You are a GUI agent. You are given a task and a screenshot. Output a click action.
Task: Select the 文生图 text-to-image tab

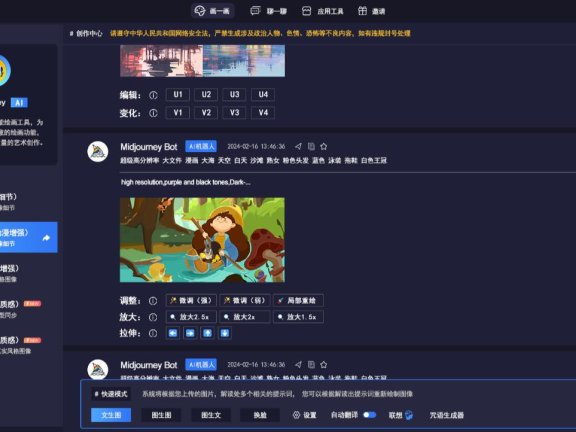coord(111,415)
